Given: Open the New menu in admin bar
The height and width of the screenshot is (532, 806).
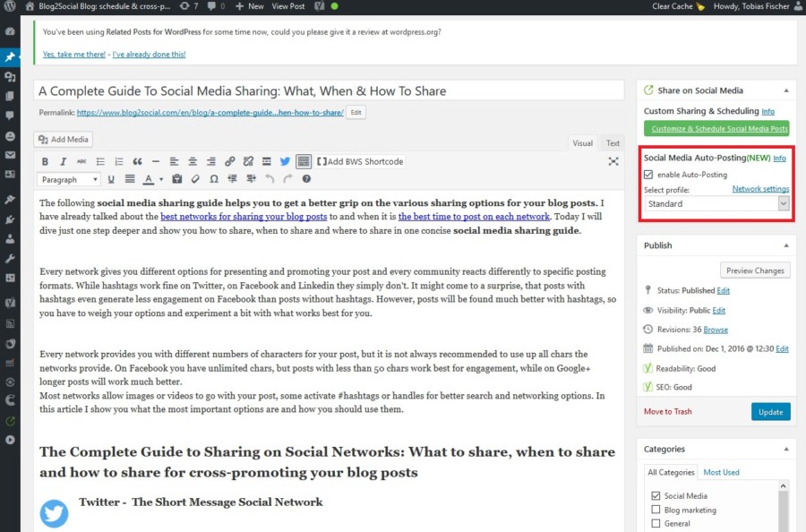Looking at the screenshot, I should point(249,6).
